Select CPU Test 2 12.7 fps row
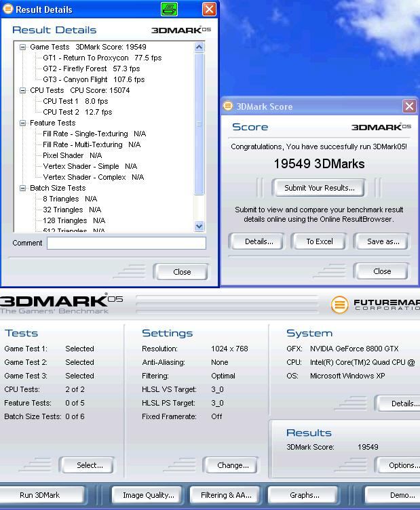The height and width of the screenshot is (510, 420). click(x=77, y=112)
